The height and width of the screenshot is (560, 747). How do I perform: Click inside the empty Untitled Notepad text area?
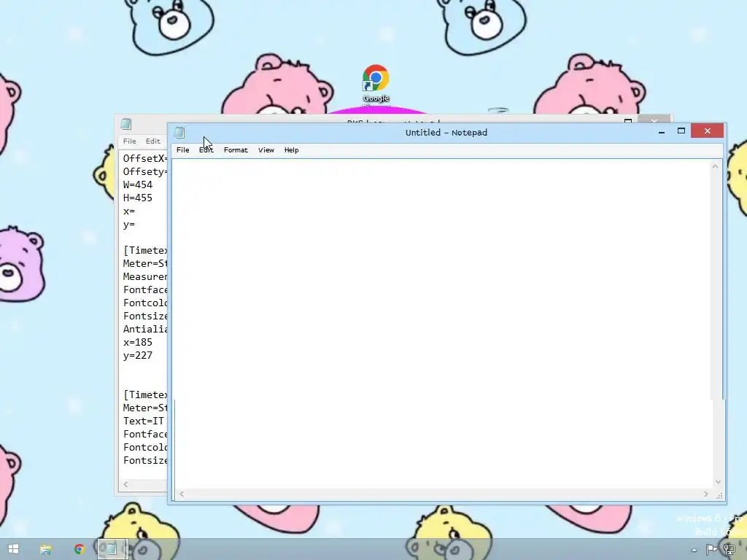pos(441,324)
